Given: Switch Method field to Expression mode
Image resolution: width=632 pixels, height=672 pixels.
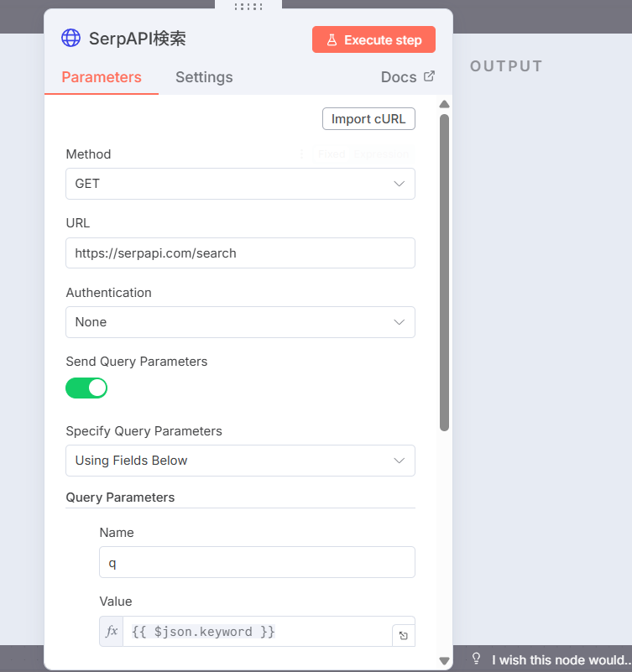Looking at the screenshot, I should [x=381, y=154].
